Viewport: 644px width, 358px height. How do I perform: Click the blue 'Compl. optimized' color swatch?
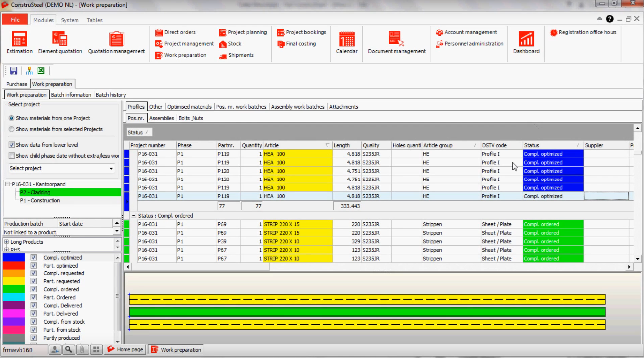point(14,257)
